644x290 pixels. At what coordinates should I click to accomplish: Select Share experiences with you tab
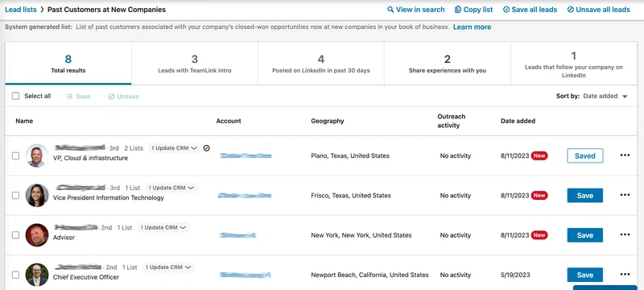[x=448, y=64]
